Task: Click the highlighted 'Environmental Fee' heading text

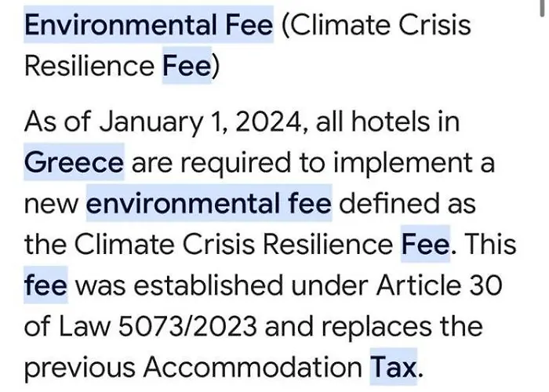Action: click(148, 25)
